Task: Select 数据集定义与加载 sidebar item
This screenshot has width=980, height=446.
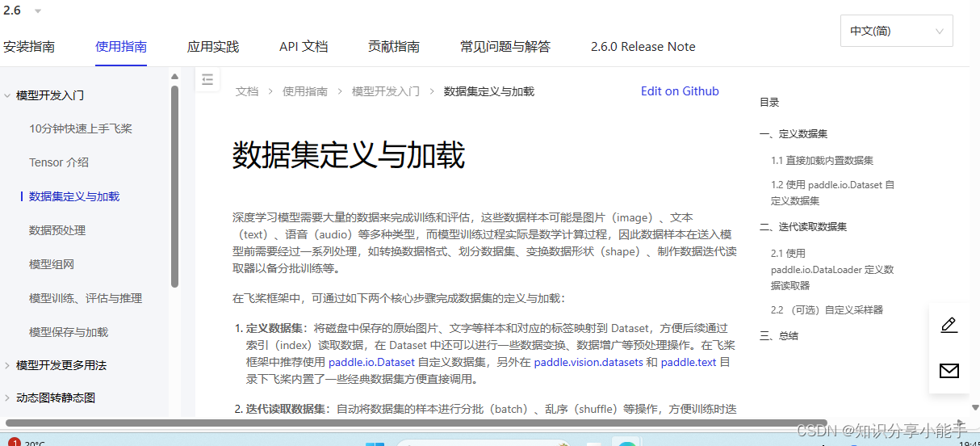Action: pyautogui.click(x=74, y=196)
